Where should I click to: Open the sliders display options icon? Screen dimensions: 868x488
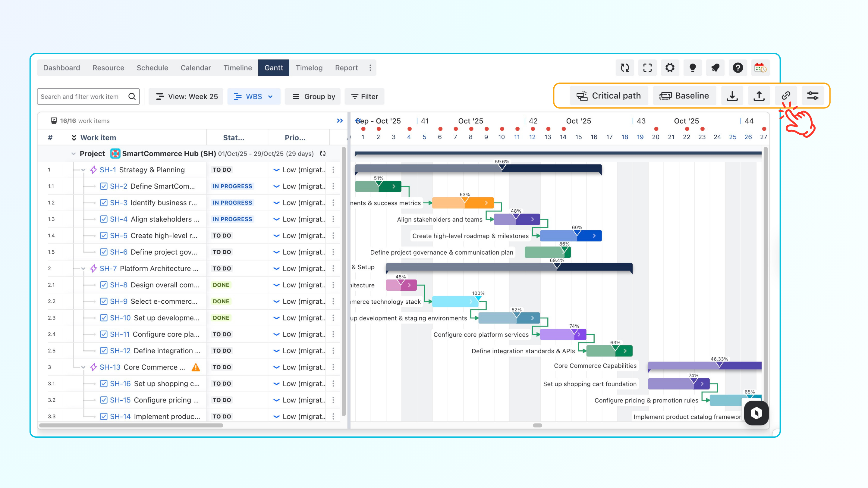(x=813, y=96)
